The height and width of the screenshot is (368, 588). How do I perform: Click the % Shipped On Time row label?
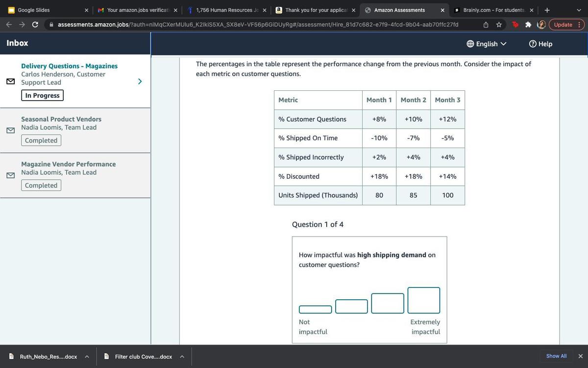click(308, 138)
